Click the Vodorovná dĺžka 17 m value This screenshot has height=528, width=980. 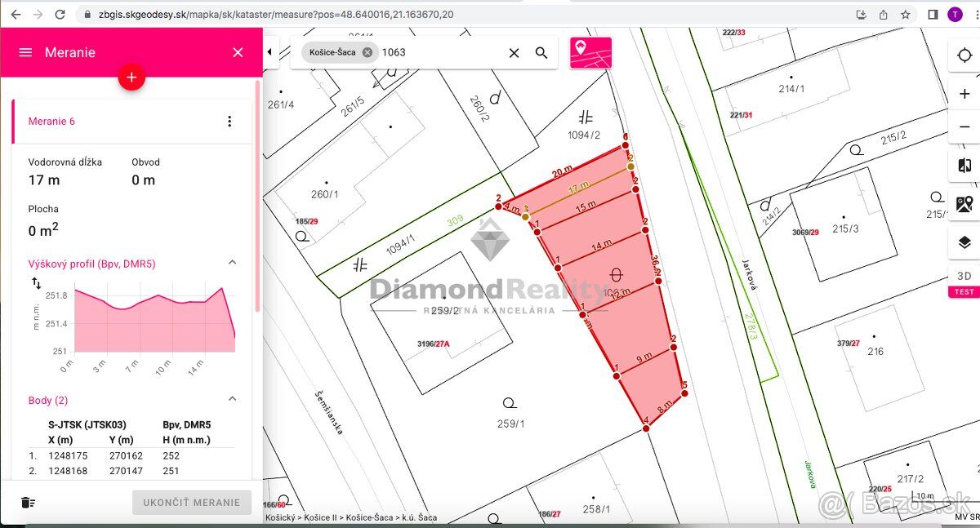click(44, 180)
